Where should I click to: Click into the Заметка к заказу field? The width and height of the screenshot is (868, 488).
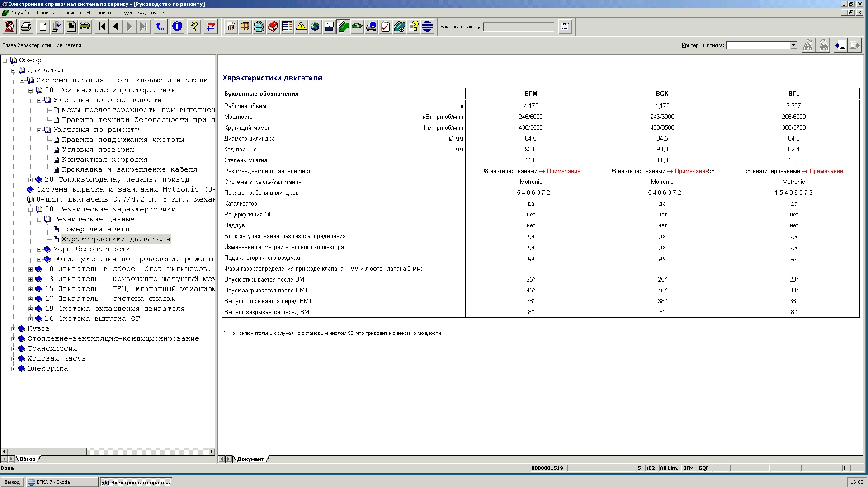[519, 27]
